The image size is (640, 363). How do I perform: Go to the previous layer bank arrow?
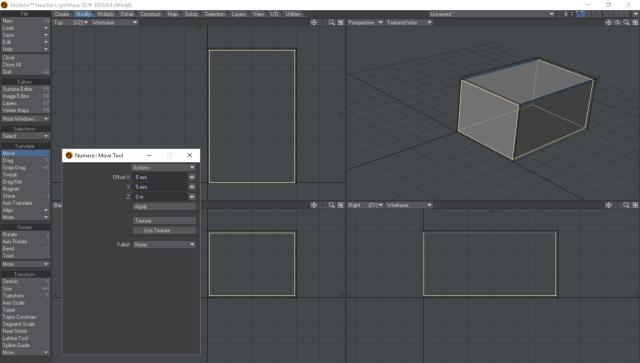pos(560,14)
